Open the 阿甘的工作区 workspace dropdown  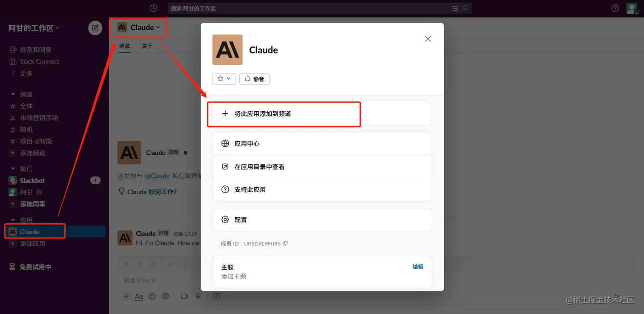(34, 28)
